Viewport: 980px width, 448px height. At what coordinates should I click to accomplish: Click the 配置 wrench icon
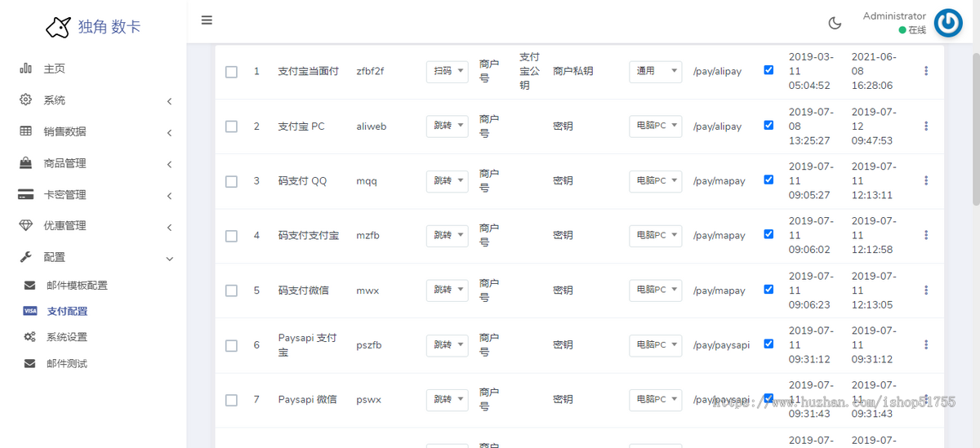click(26, 257)
